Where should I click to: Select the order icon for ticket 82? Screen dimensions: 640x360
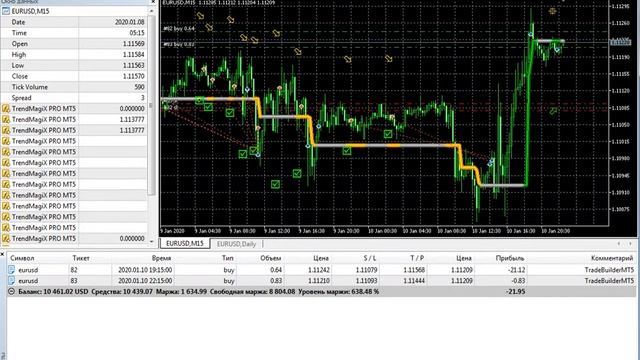(11, 270)
